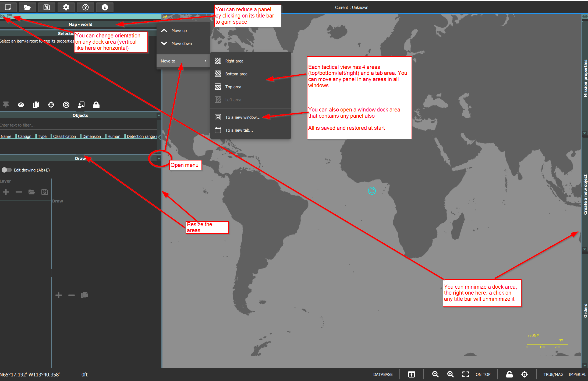Collapse the Map - world panel title bar
This screenshot has width=588, height=381.
(80, 24)
